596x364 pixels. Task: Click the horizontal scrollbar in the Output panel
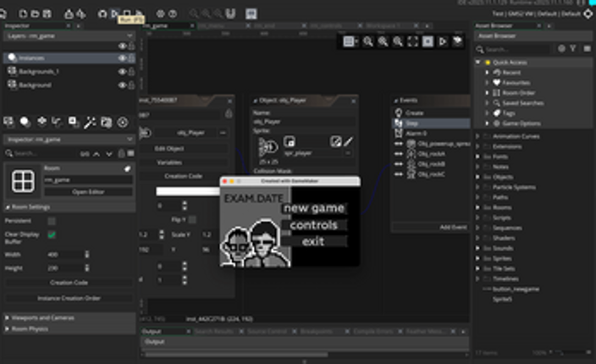click(236, 355)
